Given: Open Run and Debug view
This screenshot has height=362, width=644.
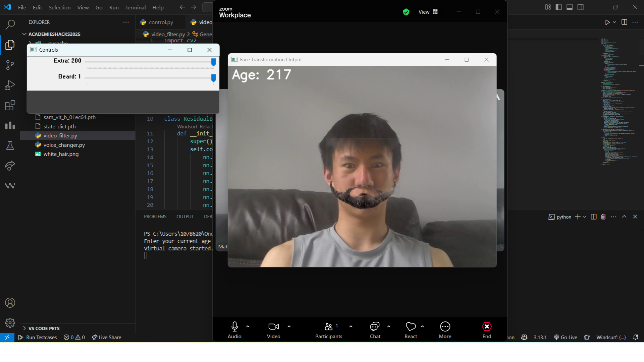Looking at the screenshot, I should point(10,85).
